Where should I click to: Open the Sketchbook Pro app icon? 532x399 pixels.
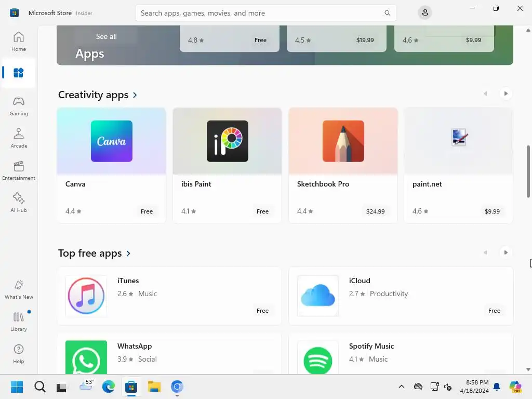point(343,141)
